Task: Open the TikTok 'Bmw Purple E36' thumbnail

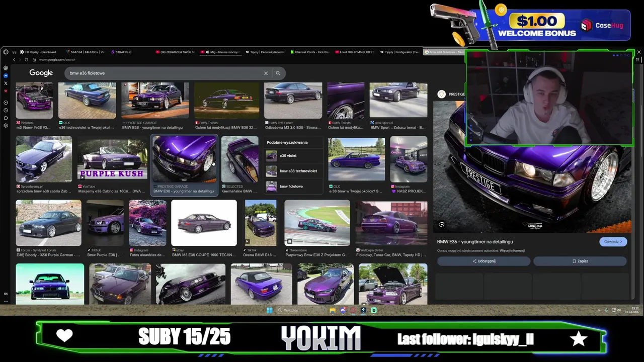Action: point(105,223)
